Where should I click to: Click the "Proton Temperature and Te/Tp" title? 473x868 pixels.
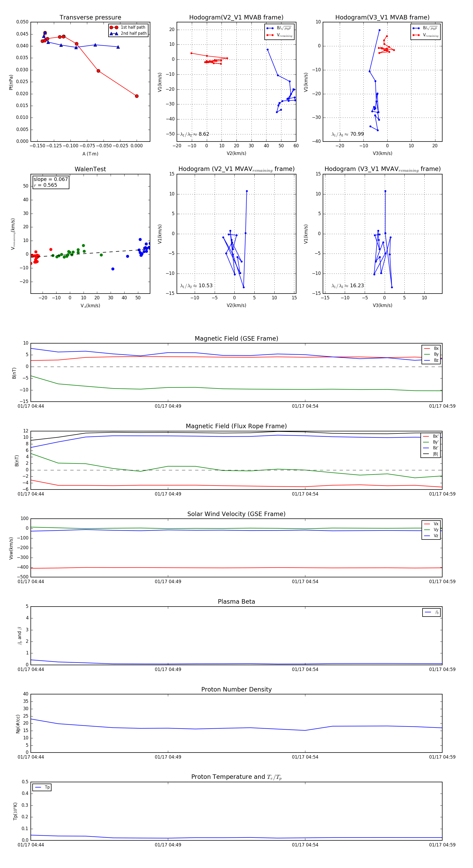tap(236, 777)
